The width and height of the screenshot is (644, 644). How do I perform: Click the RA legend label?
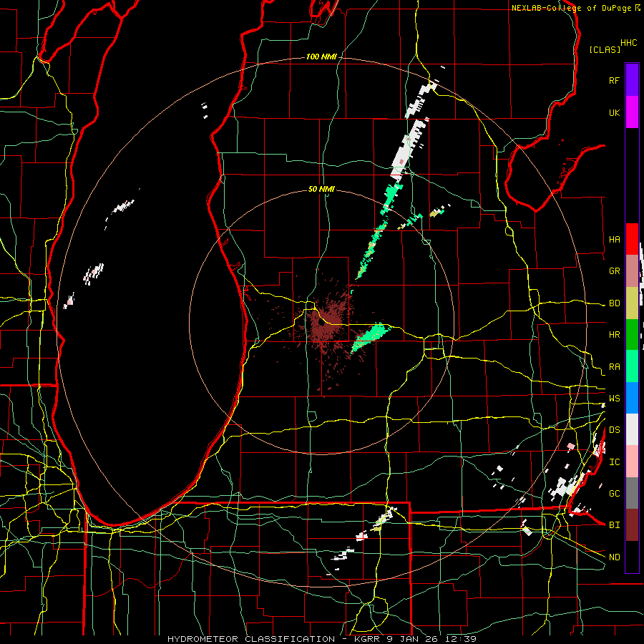coord(614,367)
